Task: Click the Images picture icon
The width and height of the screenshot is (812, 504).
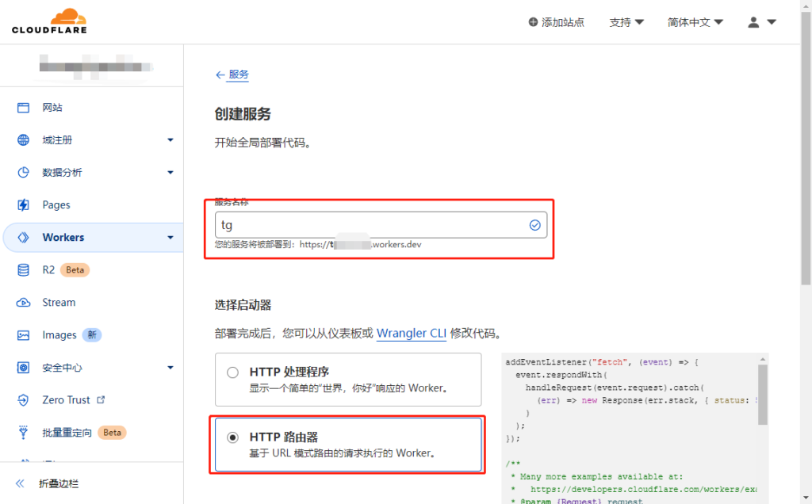Action: point(24,335)
